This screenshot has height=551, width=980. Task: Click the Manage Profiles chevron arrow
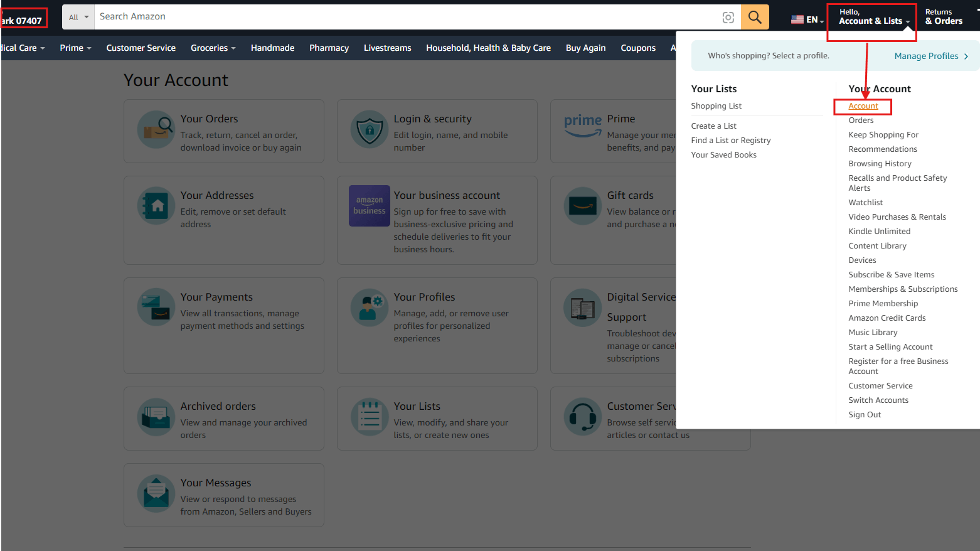click(x=966, y=56)
